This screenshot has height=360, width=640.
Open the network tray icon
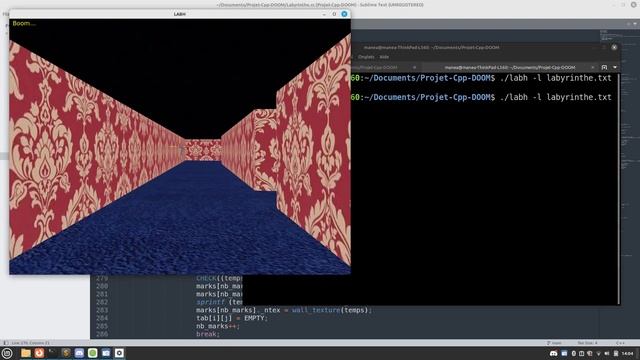[x=598, y=353]
